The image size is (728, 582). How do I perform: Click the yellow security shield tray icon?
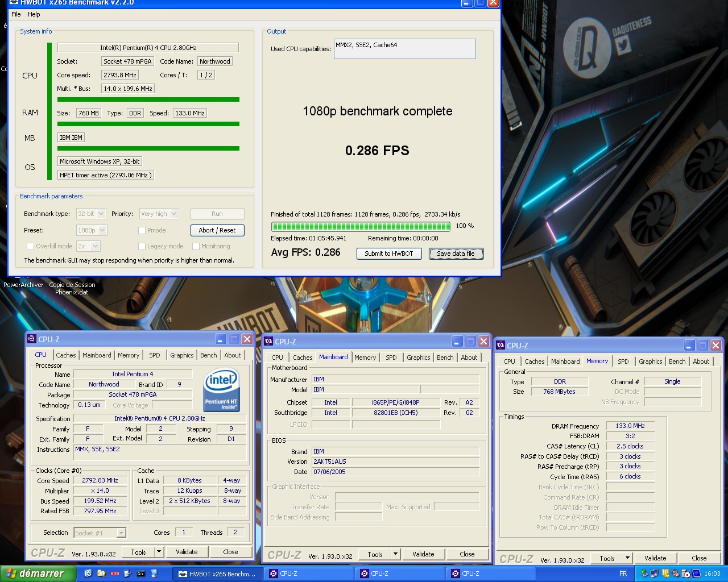click(665, 573)
